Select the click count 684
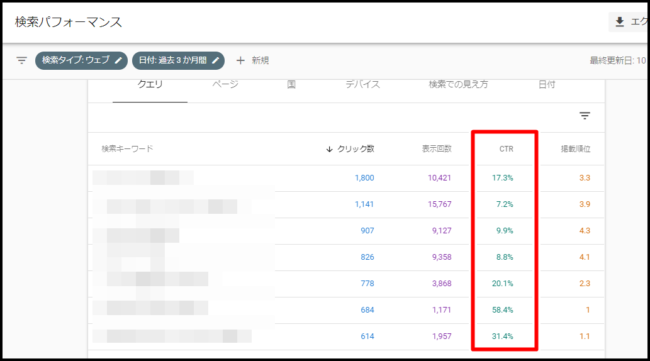The image size is (650, 361). 367,310
